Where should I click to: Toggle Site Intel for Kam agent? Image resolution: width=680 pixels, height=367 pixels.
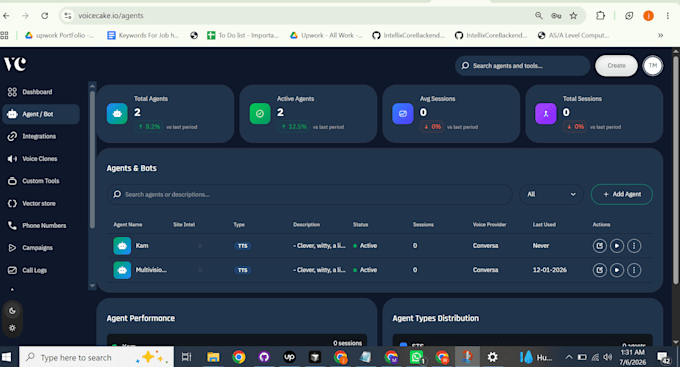coord(200,246)
